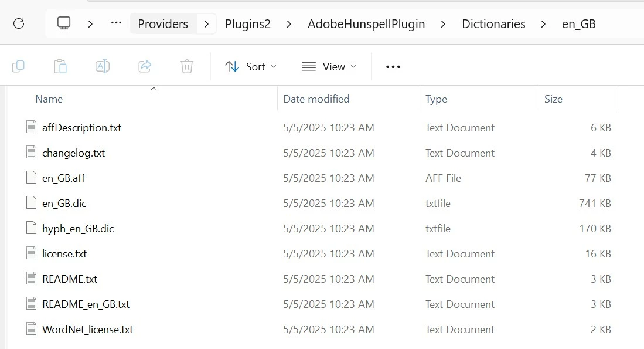Sort by Date modified column header

(316, 99)
